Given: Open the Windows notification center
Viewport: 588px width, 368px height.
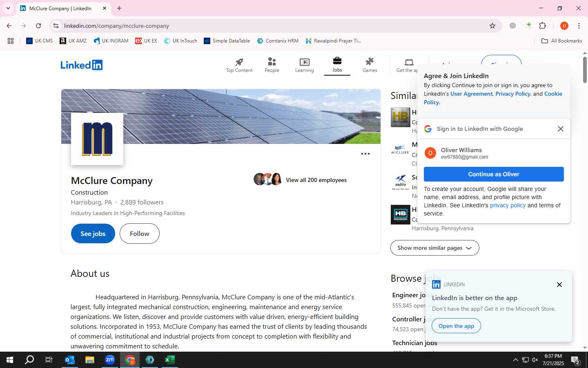Looking at the screenshot, I should tap(576, 360).
